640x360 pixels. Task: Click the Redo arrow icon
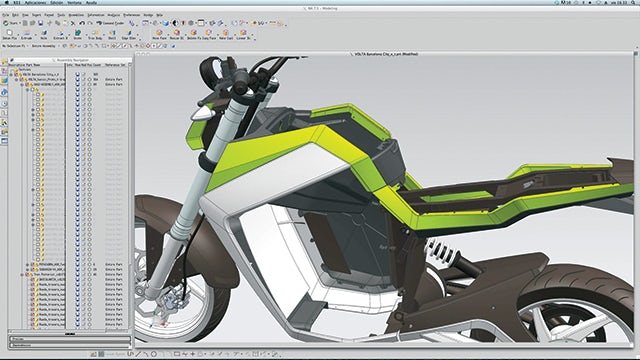click(x=90, y=23)
